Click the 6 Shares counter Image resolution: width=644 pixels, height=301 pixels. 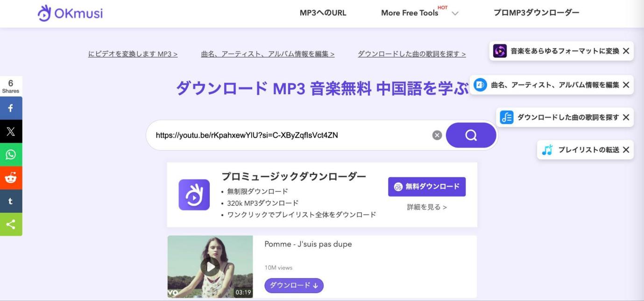click(x=10, y=86)
